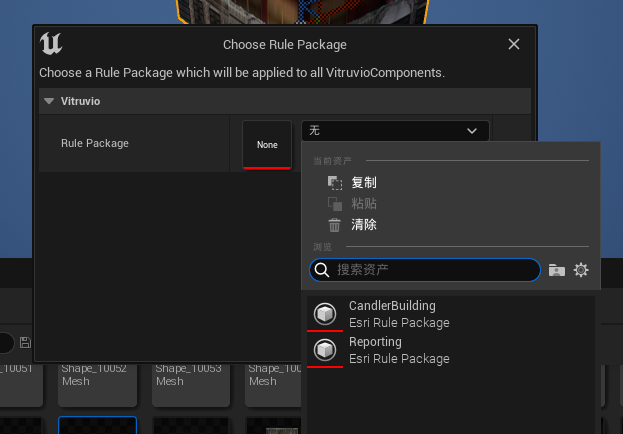Click the None asset thumbnail
Screen dimensions: 623x434
point(267,145)
